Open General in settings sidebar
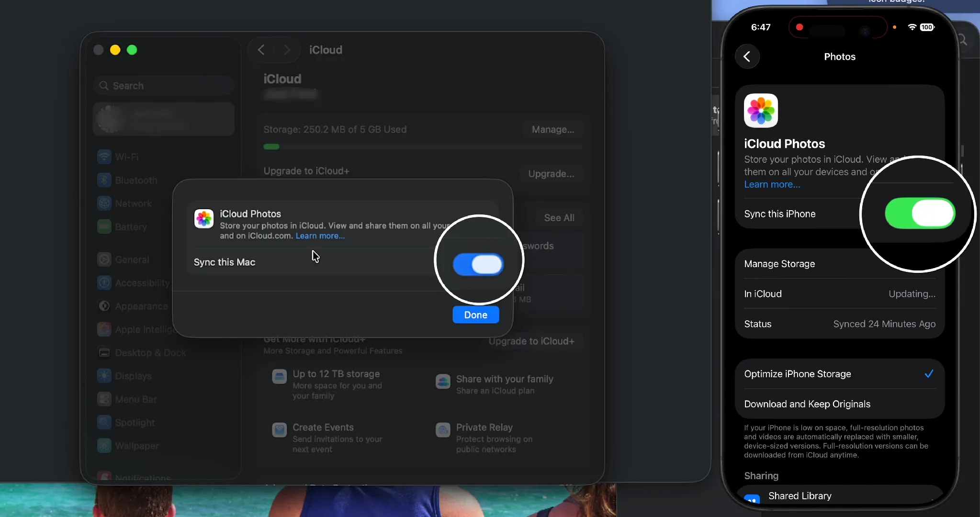The width and height of the screenshot is (980, 517). [123, 259]
